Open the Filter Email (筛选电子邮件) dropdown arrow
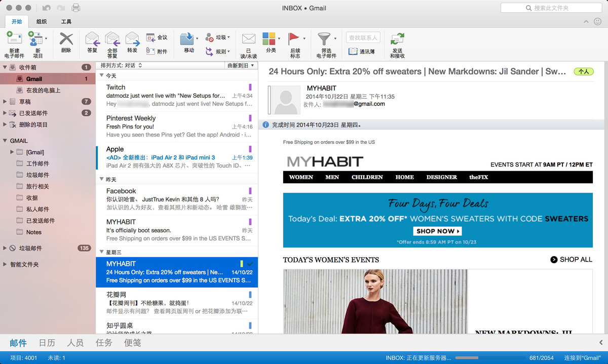The image size is (608, 364). 335,38
